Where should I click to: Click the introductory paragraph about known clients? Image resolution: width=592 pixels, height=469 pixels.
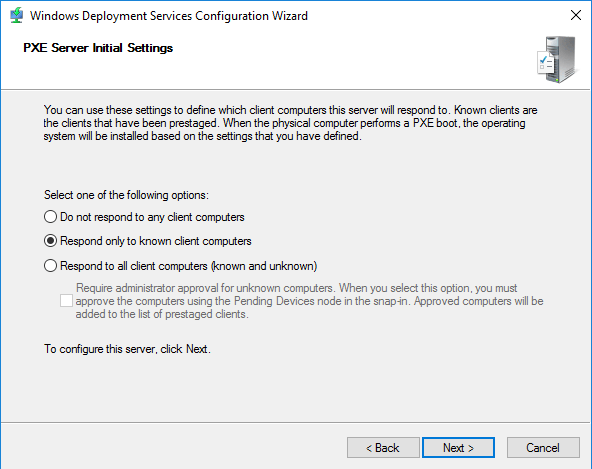290,123
